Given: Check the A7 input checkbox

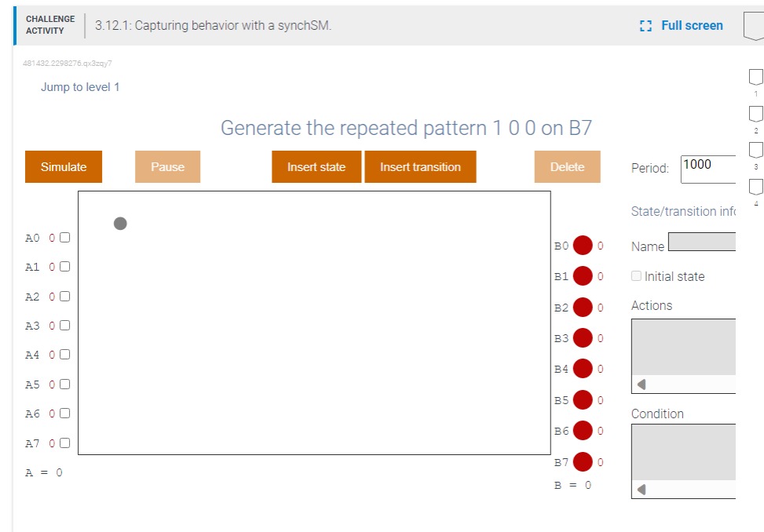Looking at the screenshot, I should click(64, 443).
